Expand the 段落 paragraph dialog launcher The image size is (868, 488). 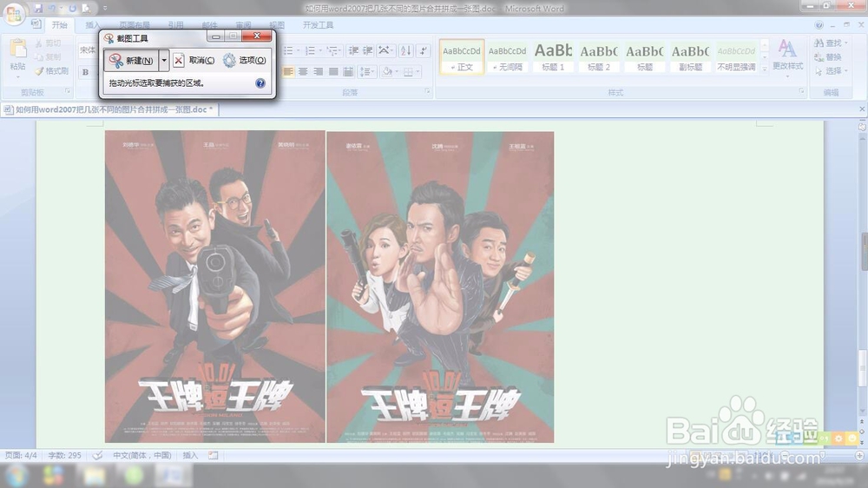(x=427, y=91)
